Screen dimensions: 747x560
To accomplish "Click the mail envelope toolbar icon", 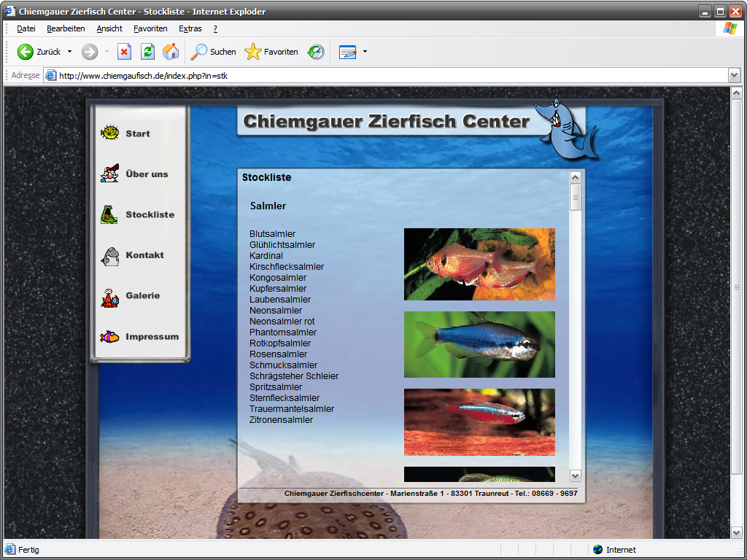I will point(347,52).
